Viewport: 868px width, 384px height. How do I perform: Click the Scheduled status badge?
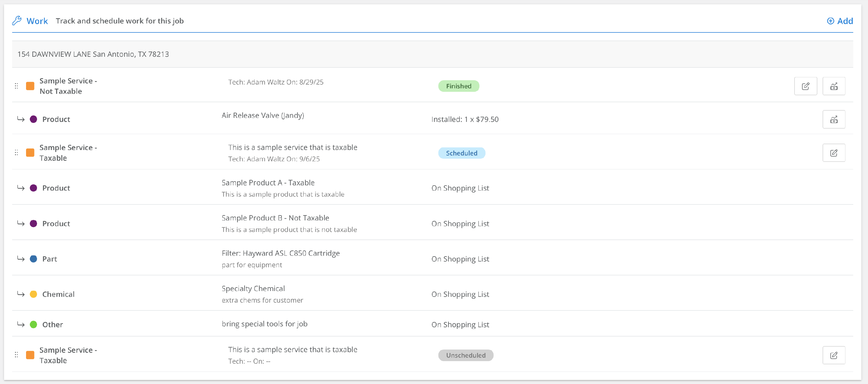pos(461,153)
